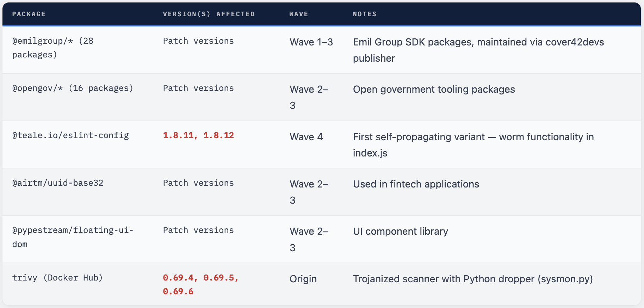Click the Trojanized scanner with Python dropper note

tap(473, 279)
